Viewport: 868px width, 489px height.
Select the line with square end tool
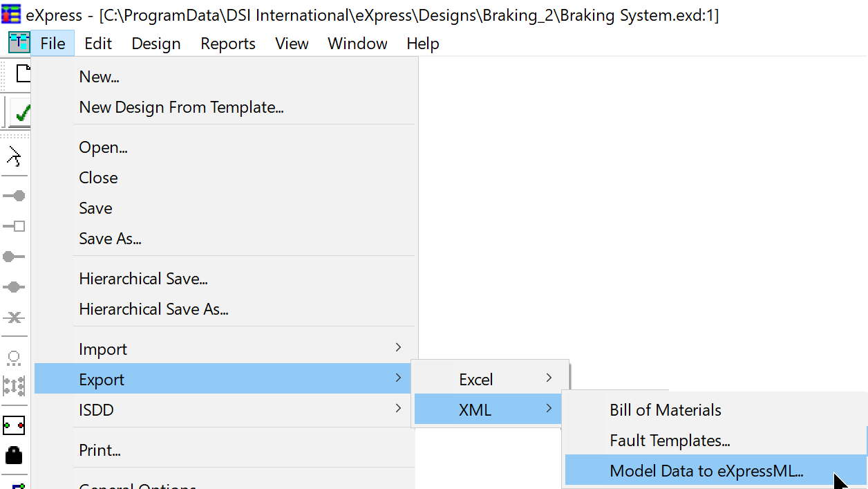(x=14, y=226)
